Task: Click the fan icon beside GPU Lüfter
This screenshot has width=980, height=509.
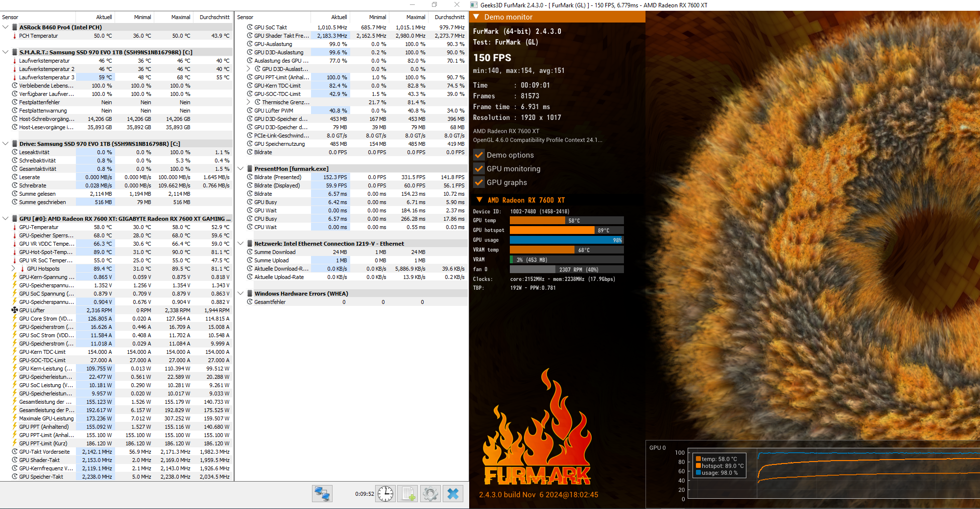Action: coord(15,310)
